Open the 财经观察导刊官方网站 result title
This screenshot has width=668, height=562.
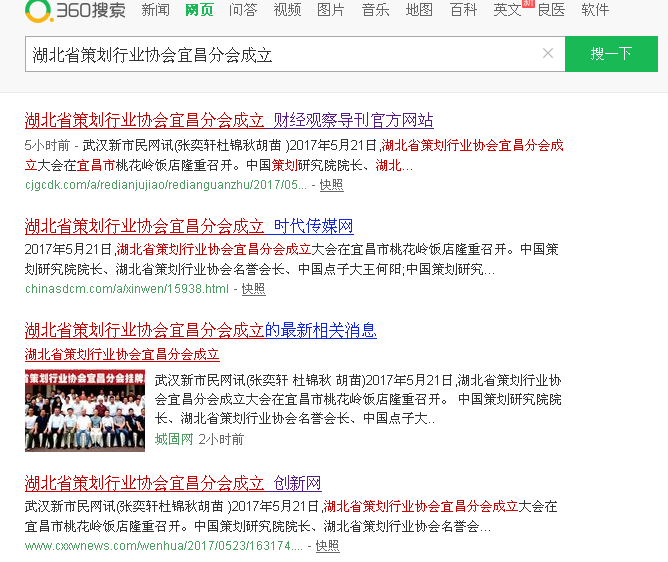point(229,121)
